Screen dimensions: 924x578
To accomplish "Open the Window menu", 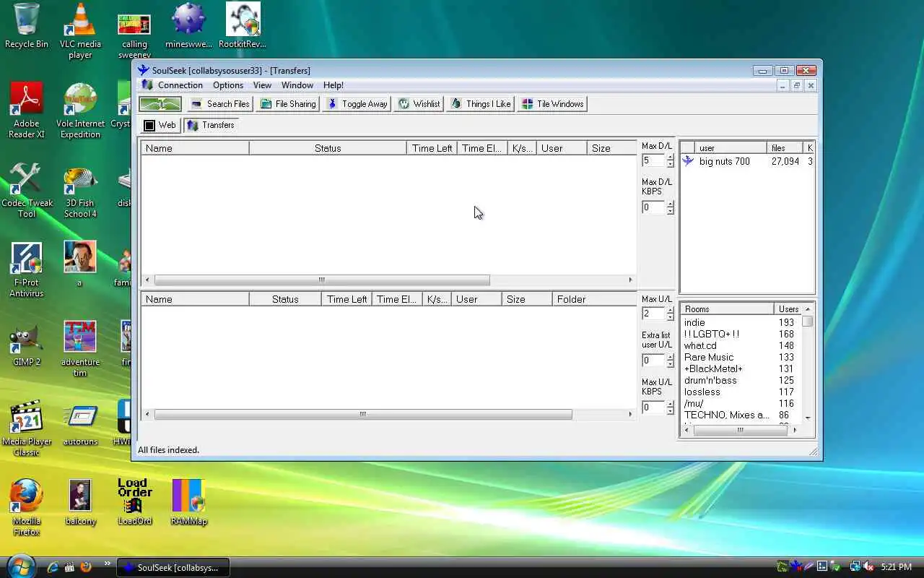I will pyautogui.click(x=297, y=85).
